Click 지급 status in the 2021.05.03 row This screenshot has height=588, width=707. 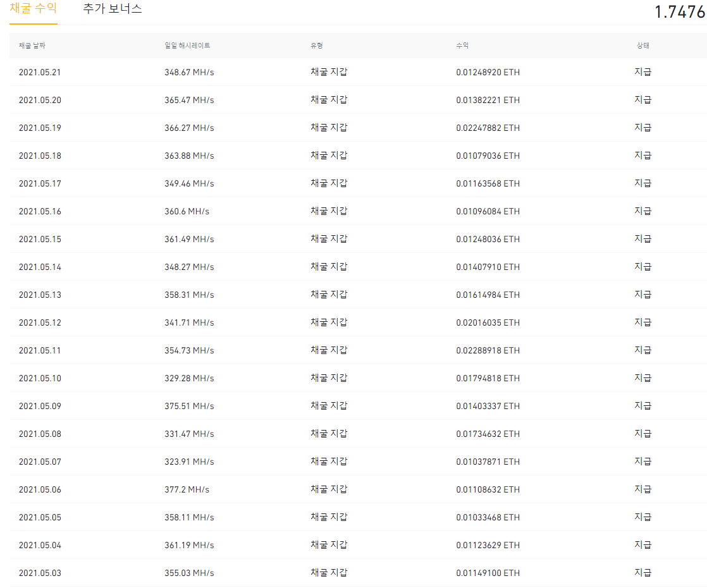coord(643,573)
